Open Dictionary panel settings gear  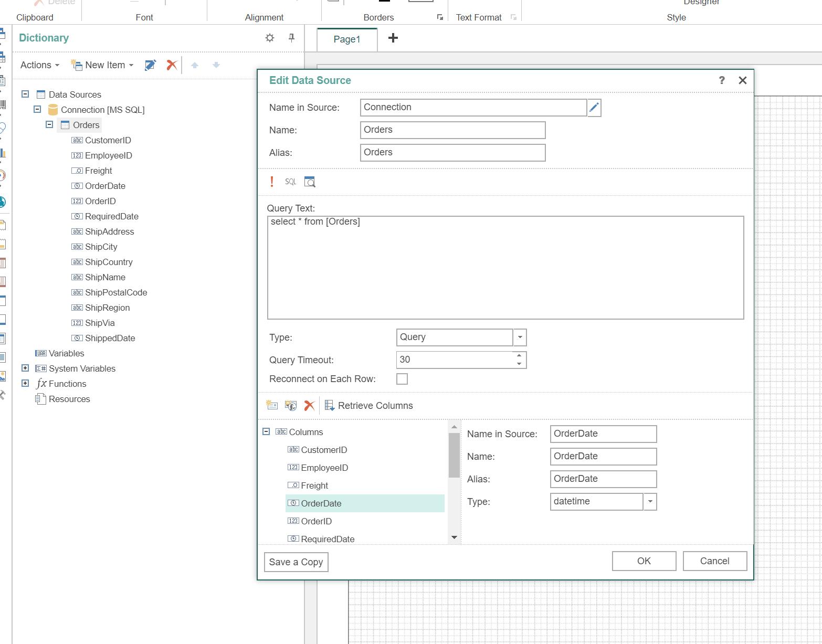[270, 38]
